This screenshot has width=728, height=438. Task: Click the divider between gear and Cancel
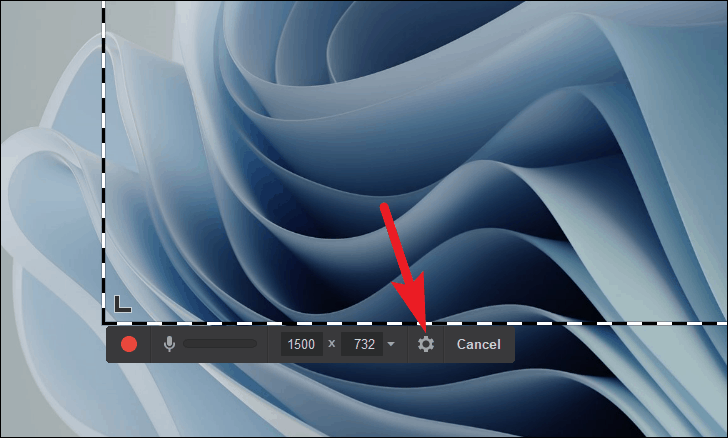[x=444, y=344]
